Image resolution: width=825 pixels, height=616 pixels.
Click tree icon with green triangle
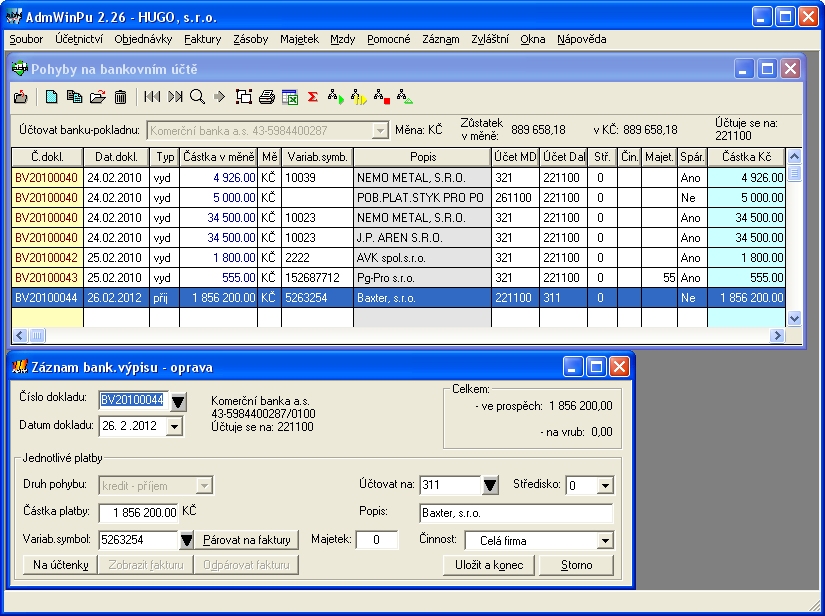pos(405,97)
